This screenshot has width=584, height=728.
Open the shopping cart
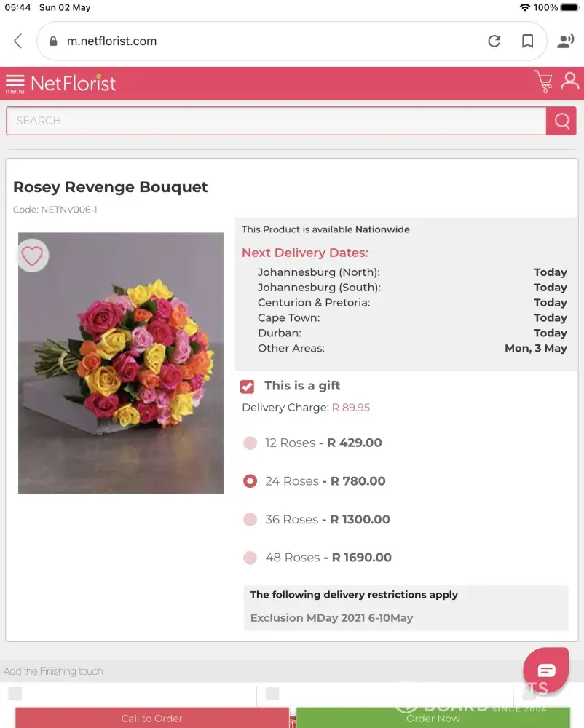(x=543, y=82)
